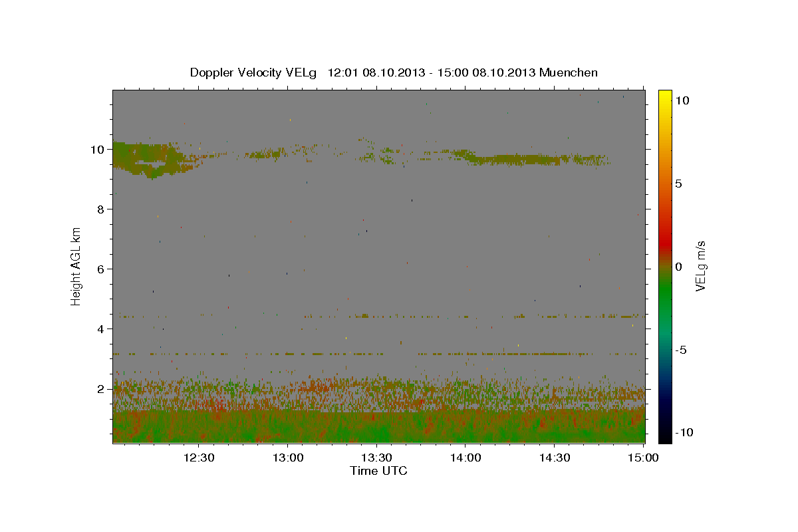
Task: Click the height tick label 6
Action: 102,269
